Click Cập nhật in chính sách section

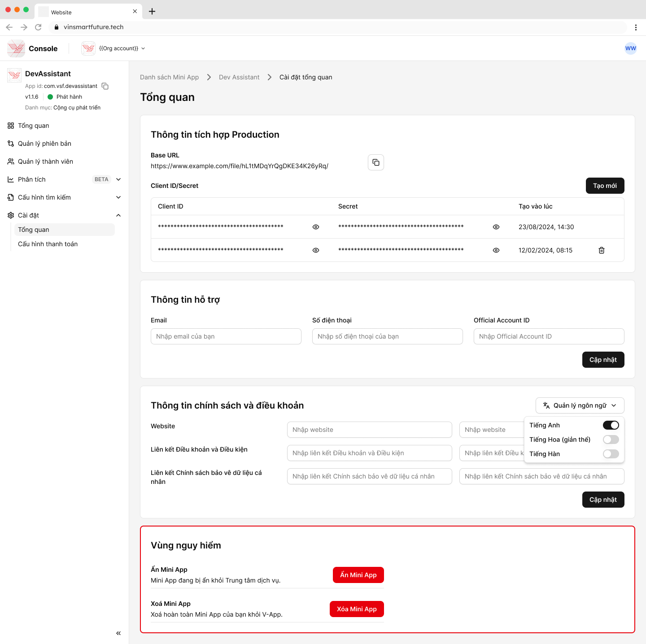603,500
